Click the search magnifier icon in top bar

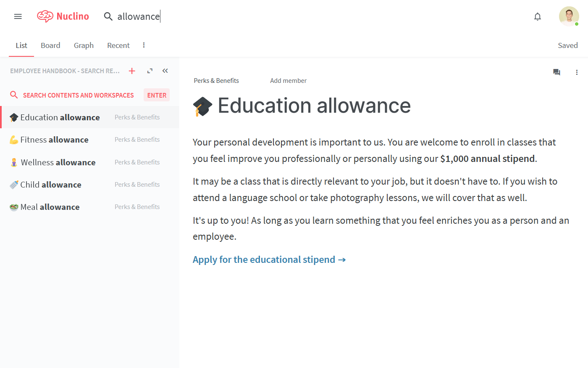(x=108, y=16)
